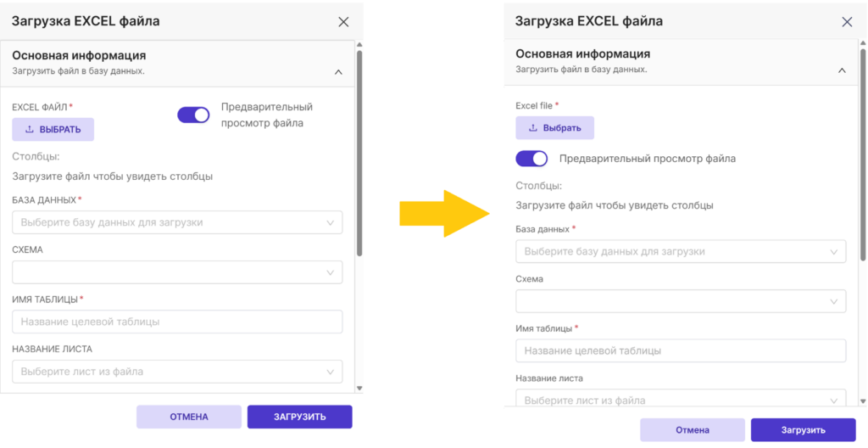The height and width of the screenshot is (448, 868).
Task: Click 'Столбцы:' label in right dialog
Action: (539, 185)
